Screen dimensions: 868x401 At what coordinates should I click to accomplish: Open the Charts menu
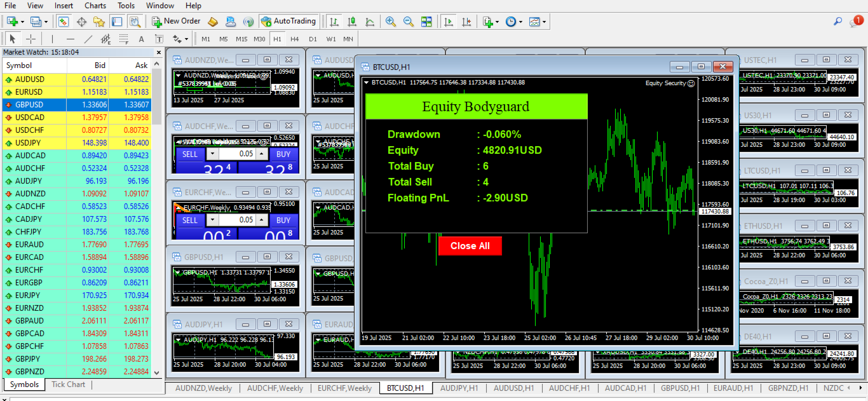[x=95, y=6]
